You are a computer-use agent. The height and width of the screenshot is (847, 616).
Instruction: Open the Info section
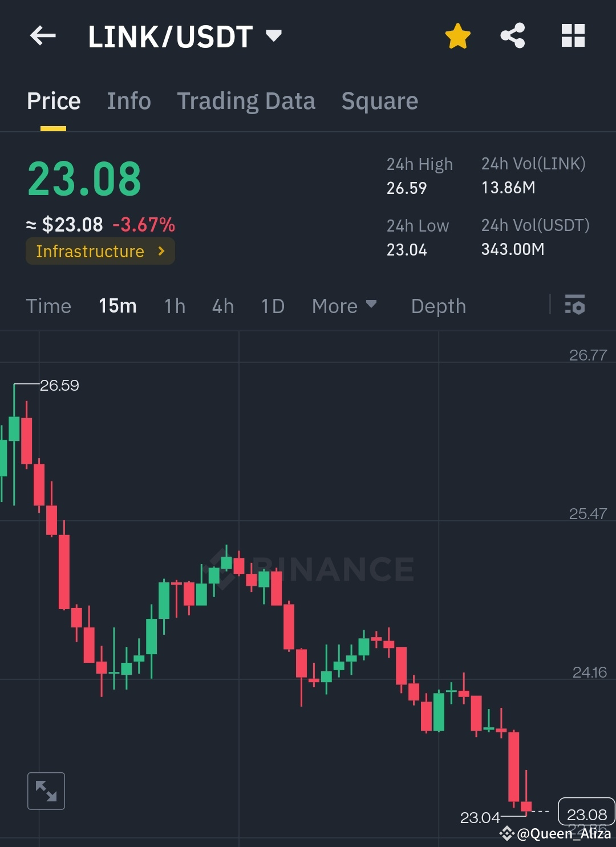coord(128,100)
